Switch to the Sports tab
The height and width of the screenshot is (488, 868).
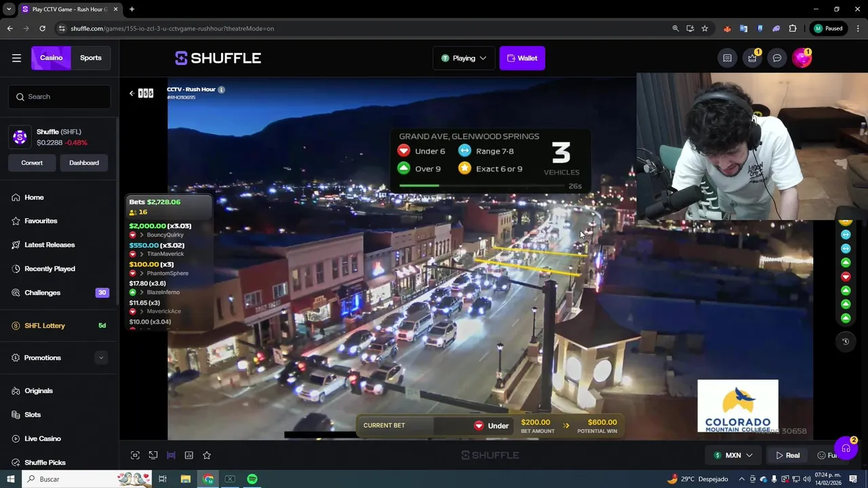click(91, 58)
